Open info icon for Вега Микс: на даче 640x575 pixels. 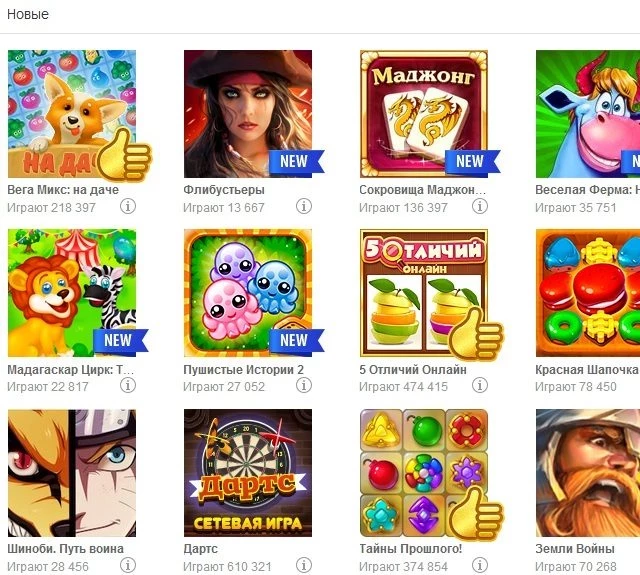point(128,206)
